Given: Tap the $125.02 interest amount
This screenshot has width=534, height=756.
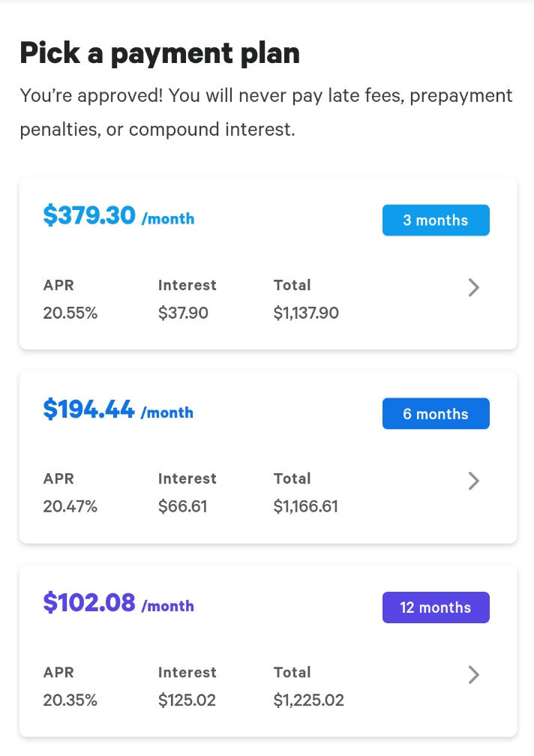Looking at the screenshot, I should coord(187,700).
